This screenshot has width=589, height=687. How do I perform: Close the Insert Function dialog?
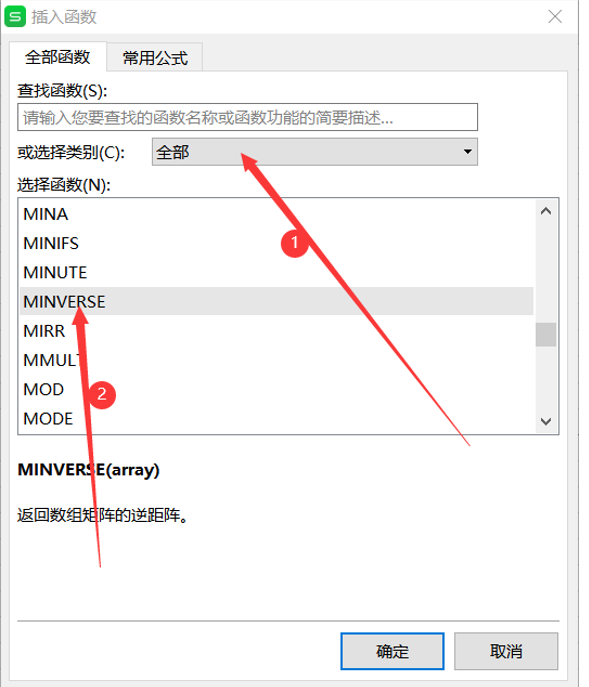point(555,17)
